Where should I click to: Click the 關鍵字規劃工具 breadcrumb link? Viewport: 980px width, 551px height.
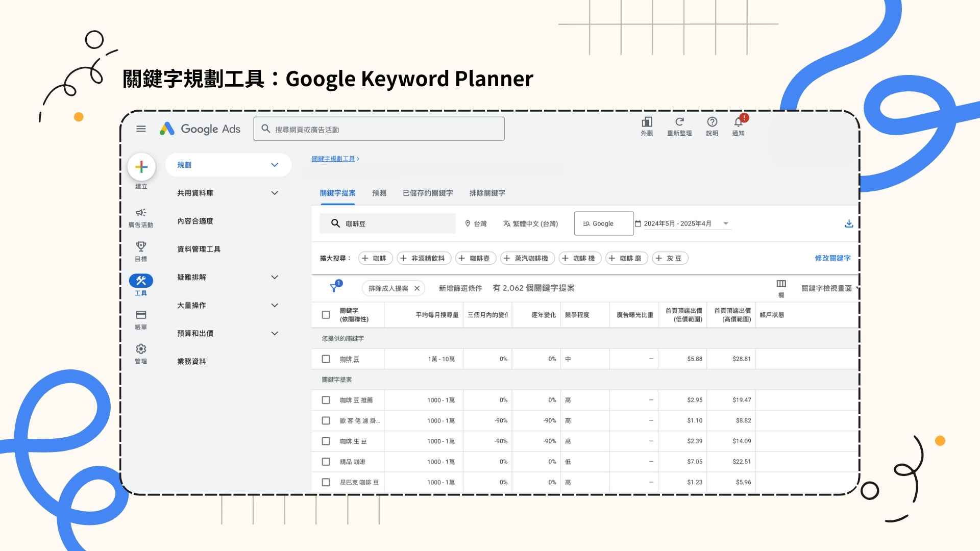pyautogui.click(x=333, y=159)
